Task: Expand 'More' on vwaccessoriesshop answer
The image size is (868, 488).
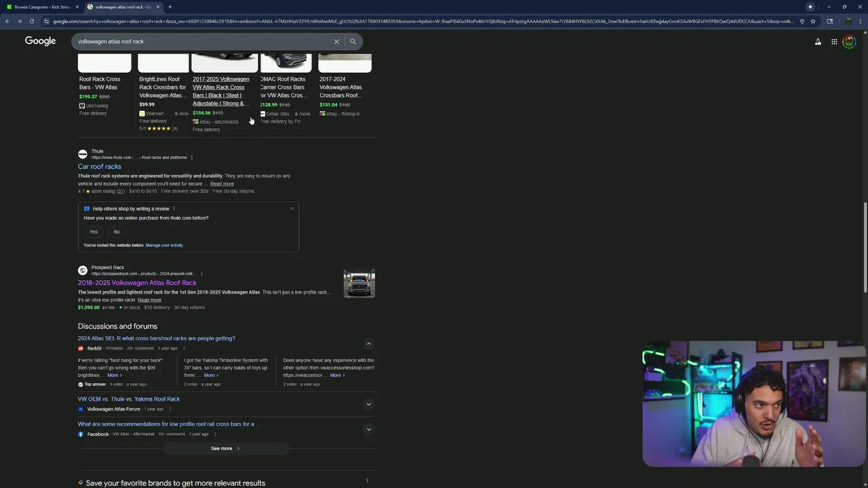Action: [x=337, y=375]
